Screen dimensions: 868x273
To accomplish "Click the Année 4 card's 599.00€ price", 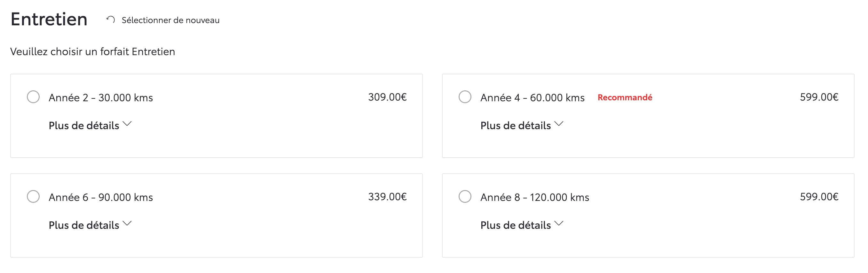I will [x=819, y=97].
